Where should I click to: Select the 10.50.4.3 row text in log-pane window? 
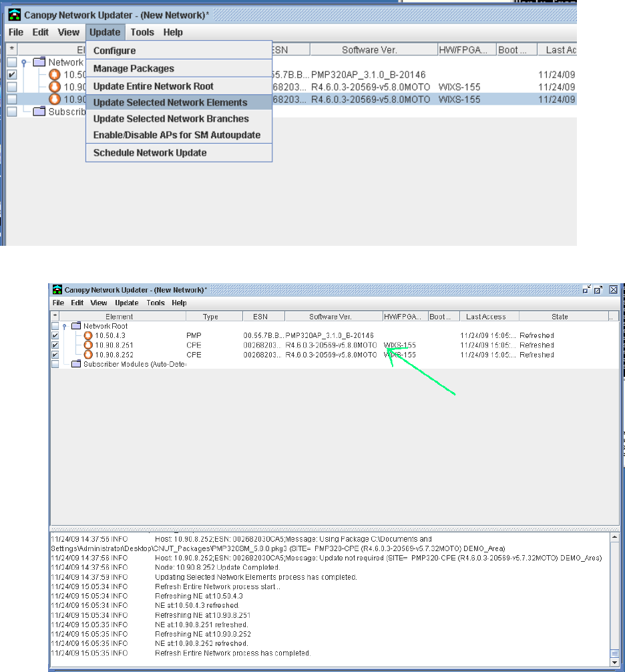click(110, 335)
